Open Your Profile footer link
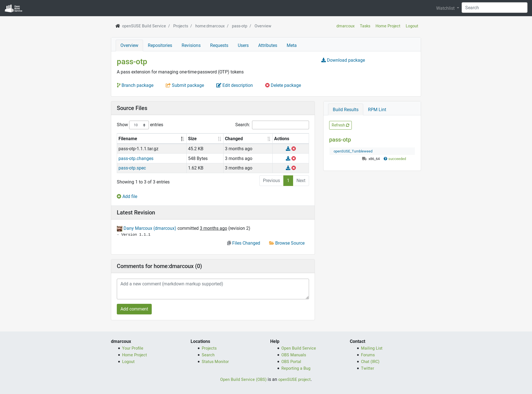532x394 pixels. click(x=133, y=348)
